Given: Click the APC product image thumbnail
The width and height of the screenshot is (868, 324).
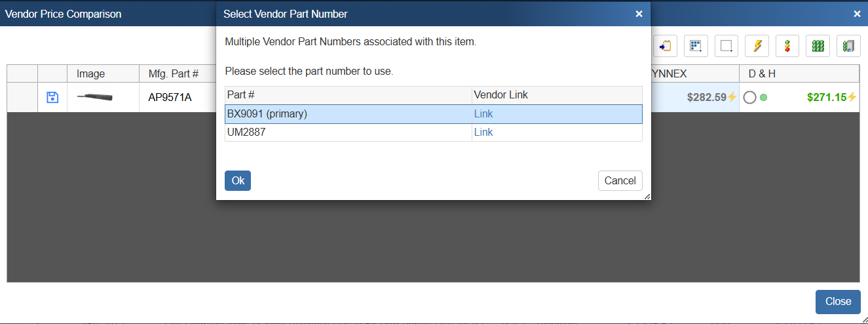Looking at the screenshot, I should pyautogui.click(x=95, y=98).
